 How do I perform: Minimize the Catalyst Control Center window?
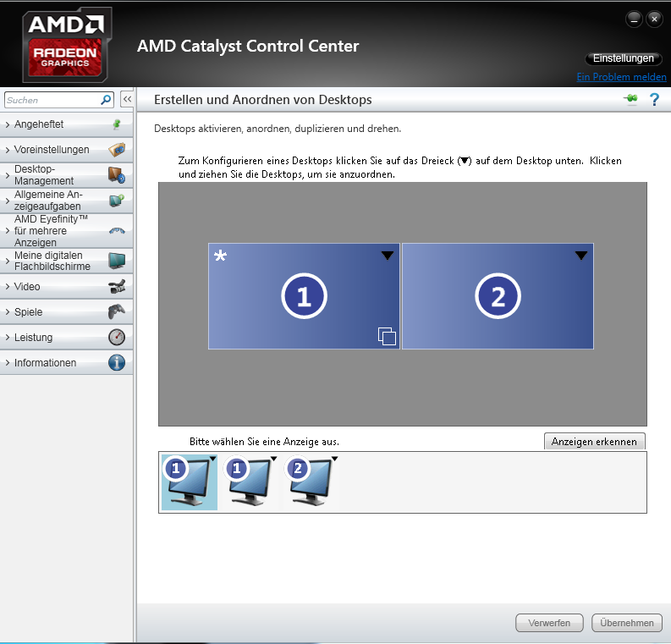634,19
